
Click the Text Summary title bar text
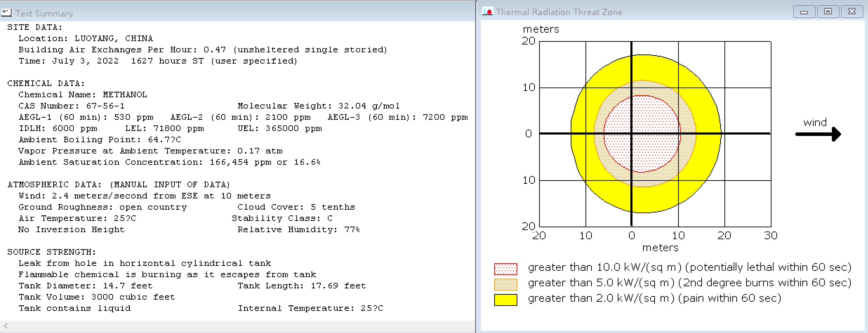click(44, 13)
